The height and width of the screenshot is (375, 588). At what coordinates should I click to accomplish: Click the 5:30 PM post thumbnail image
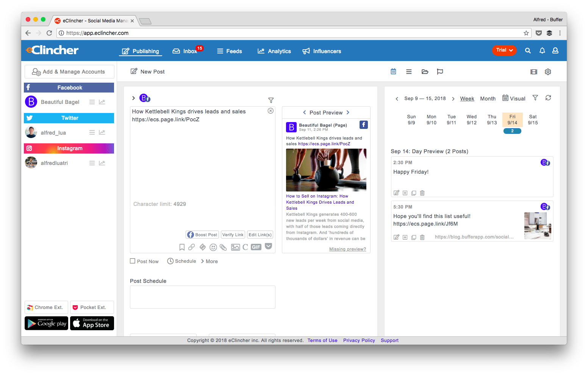(538, 226)
